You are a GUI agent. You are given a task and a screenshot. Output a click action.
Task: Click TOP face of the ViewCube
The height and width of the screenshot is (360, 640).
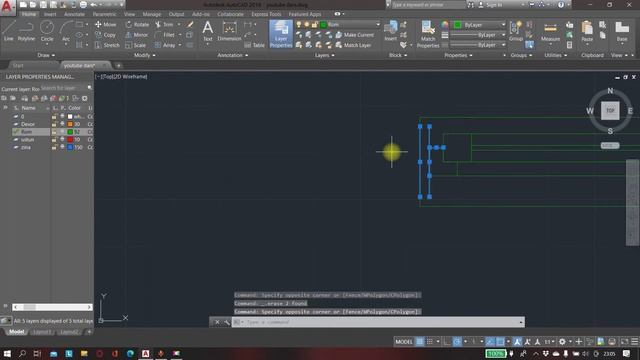coord(610,111)
